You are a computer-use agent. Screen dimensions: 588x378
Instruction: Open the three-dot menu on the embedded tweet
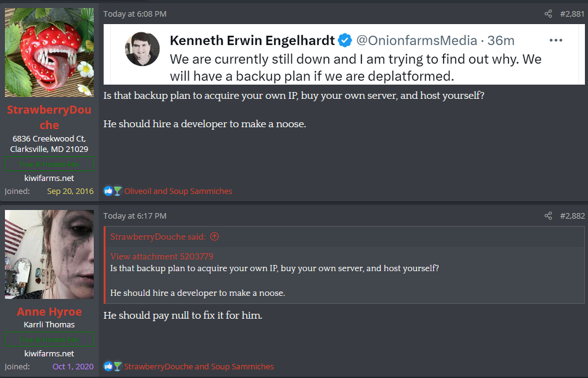click(555, 41)
